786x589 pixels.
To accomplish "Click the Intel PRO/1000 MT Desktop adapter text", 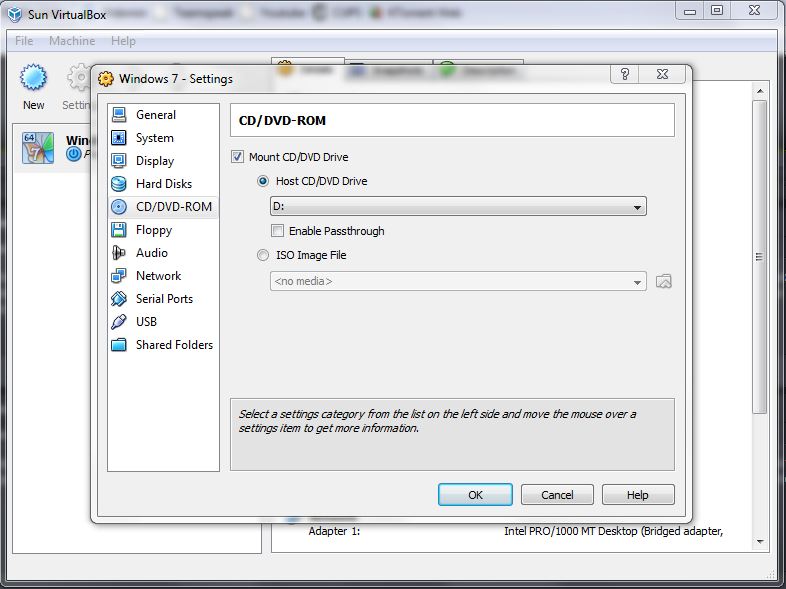I will (x=614, y=531).
